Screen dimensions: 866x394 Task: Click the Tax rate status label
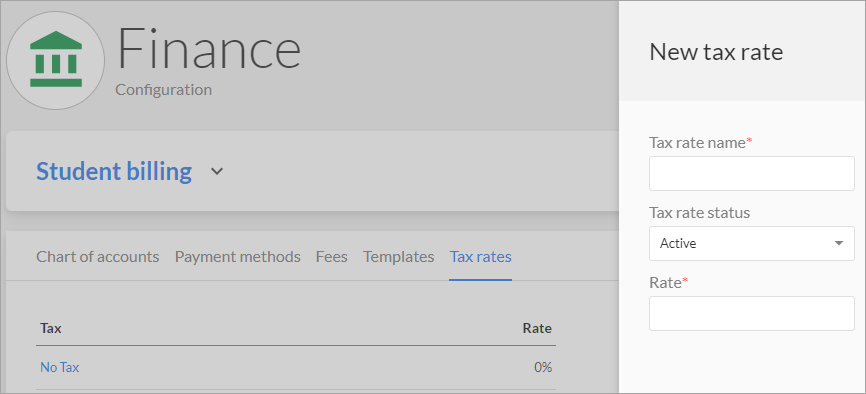click(x=700, y=212)
